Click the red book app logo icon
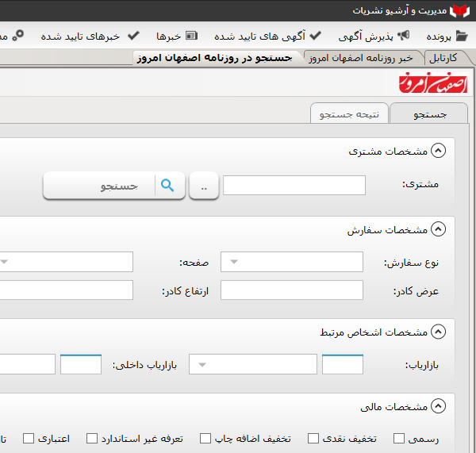The height and width of the screenshot is (453, 476). click(459, 11)
